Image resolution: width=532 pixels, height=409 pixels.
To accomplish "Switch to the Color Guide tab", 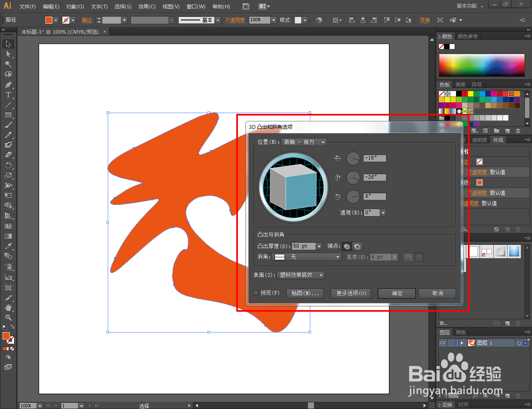I will point(468,37).
